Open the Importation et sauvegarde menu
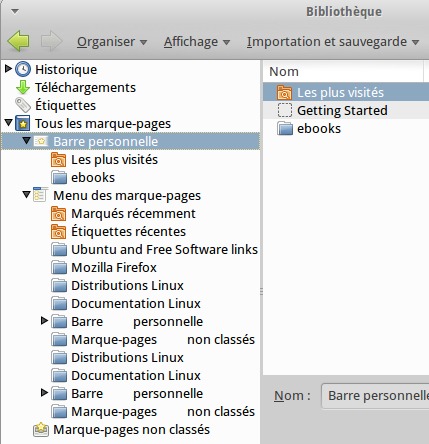This screenshot has height=444, width=429. point(333,42)
